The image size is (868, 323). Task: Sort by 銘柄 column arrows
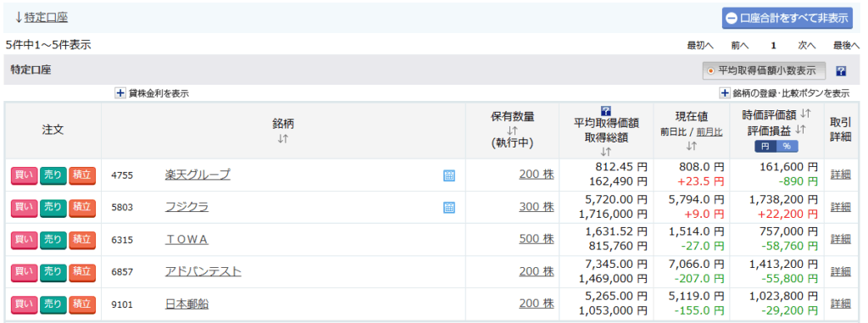pos(282,139)
